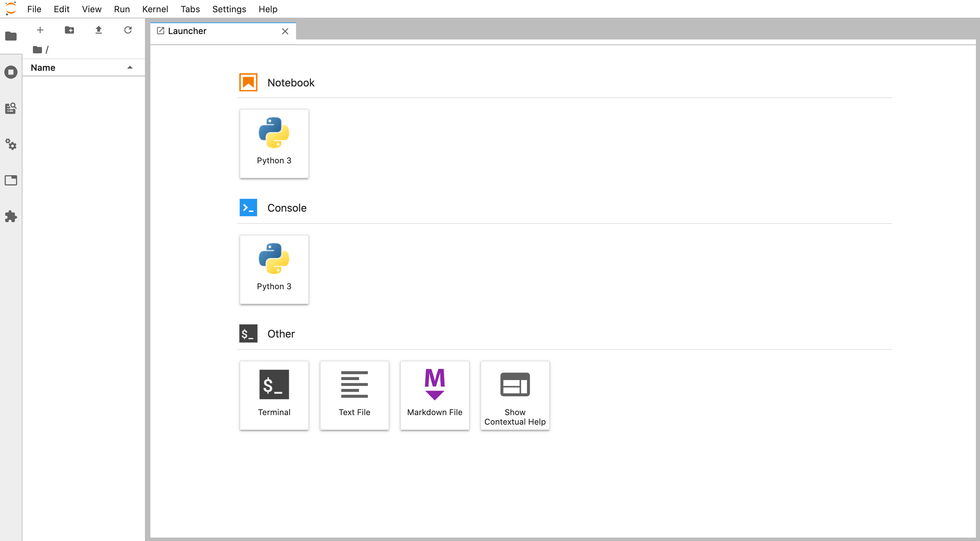Toggle Name column sort order
This screenshot has height=541, width=980.
coord(43,67)
